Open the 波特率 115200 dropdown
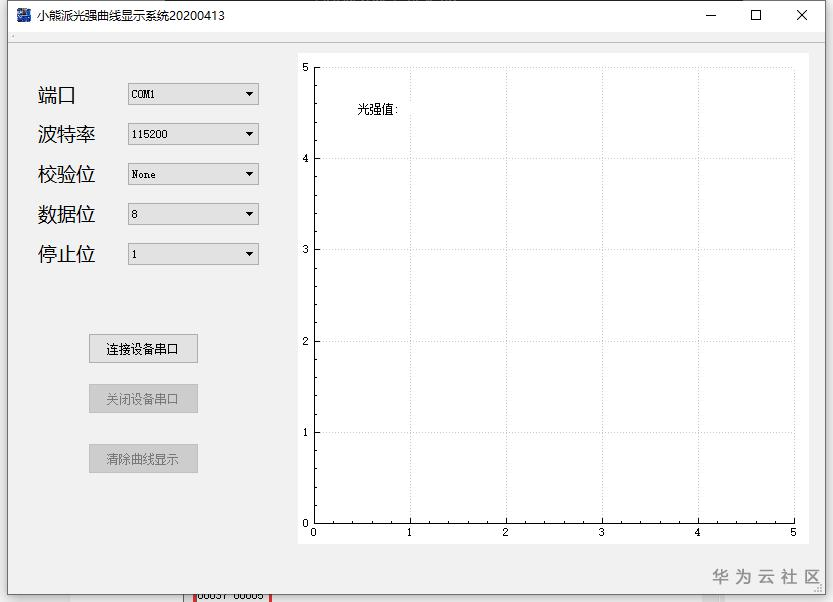The height and width of the screenshot is (602, 833). 193,134
